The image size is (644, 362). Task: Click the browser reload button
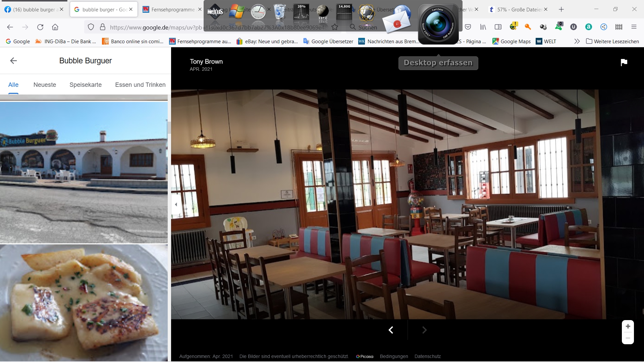[40, 27]
